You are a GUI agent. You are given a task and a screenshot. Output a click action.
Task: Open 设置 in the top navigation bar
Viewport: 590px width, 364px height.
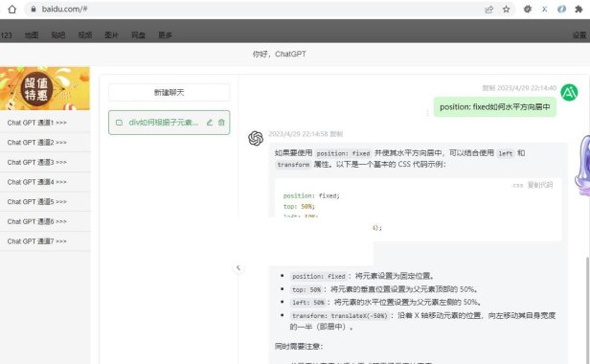coord(579,35)
